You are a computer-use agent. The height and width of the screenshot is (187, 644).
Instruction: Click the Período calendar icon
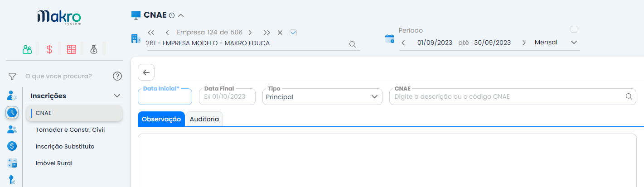click(x=390, y=38)
